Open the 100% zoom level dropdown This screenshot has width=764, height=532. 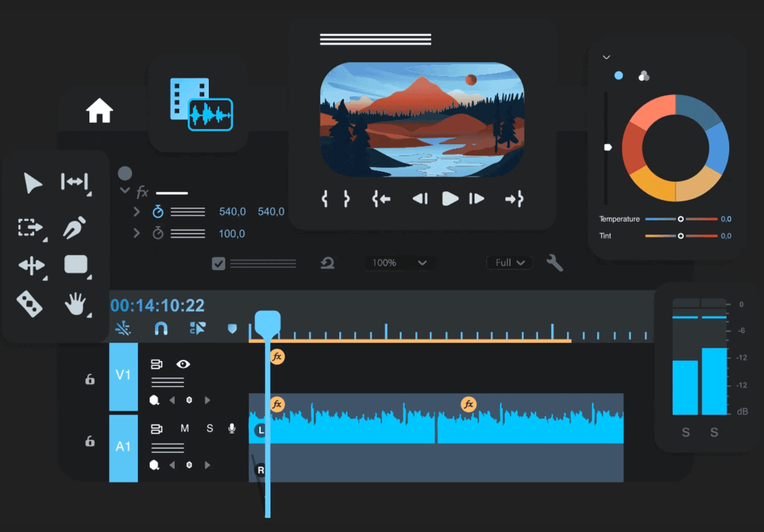399,263
